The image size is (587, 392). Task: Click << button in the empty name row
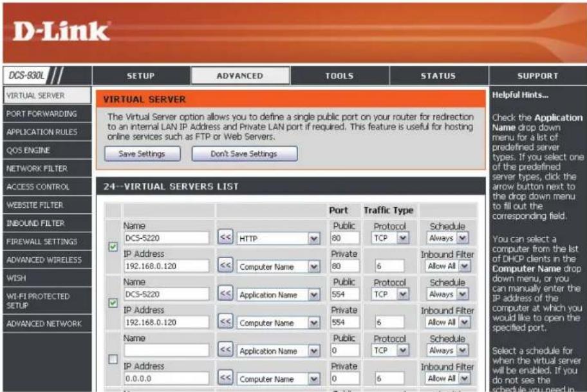225,350
